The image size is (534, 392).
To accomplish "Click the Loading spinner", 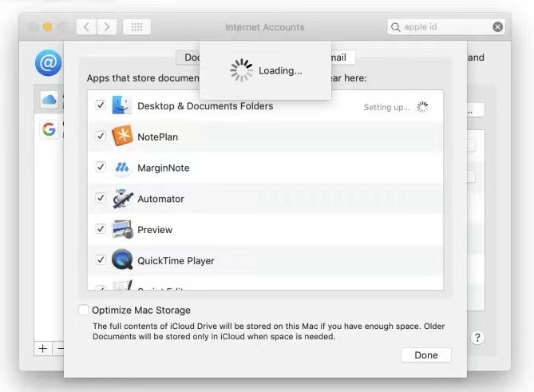I will [241, 70].
